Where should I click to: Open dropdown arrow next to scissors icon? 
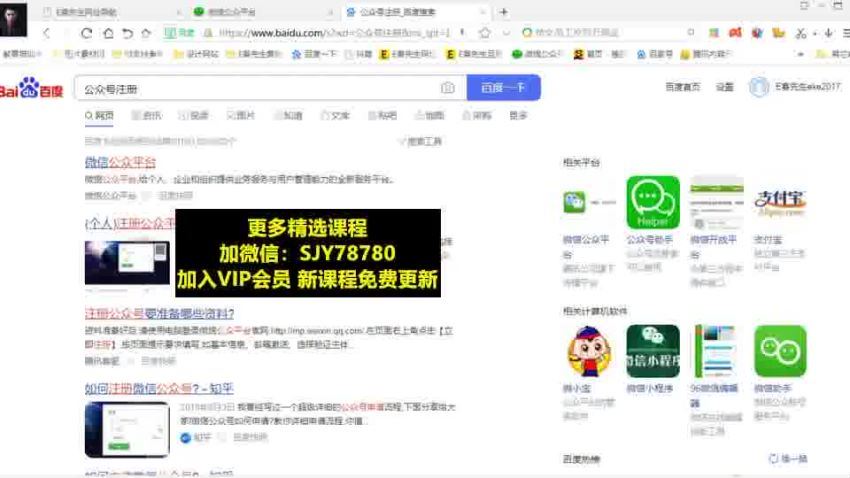point(815,34)
